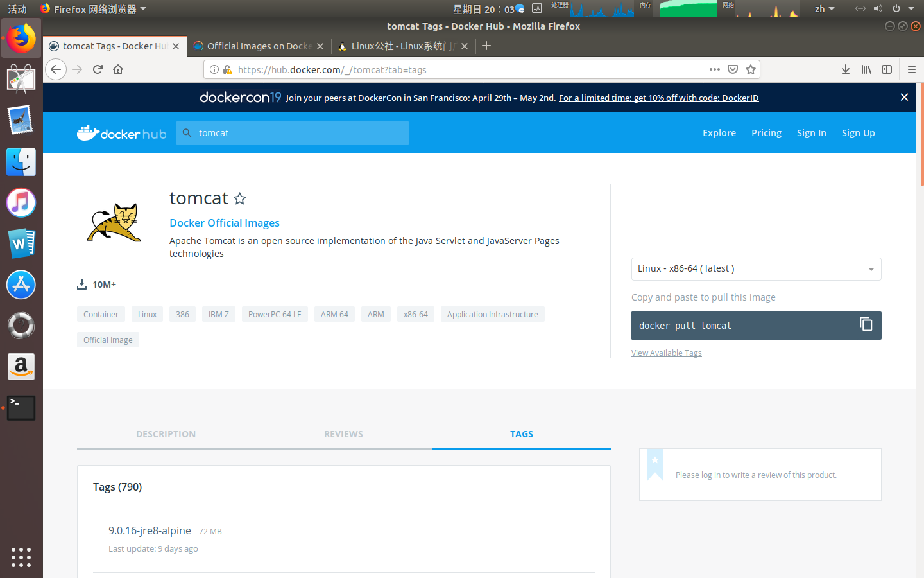Open the Pricing page

point(766,133)
